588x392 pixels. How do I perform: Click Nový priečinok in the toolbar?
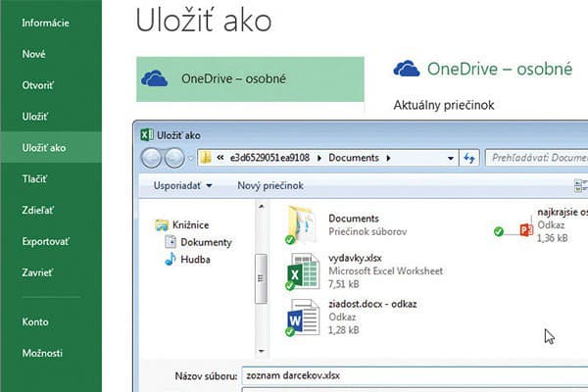click(270, 185)
